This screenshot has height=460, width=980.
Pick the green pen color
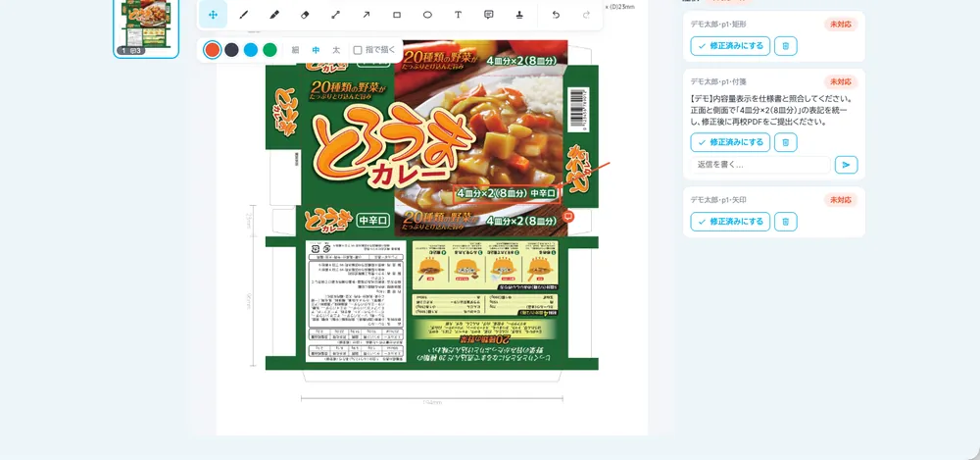[269, 50]
